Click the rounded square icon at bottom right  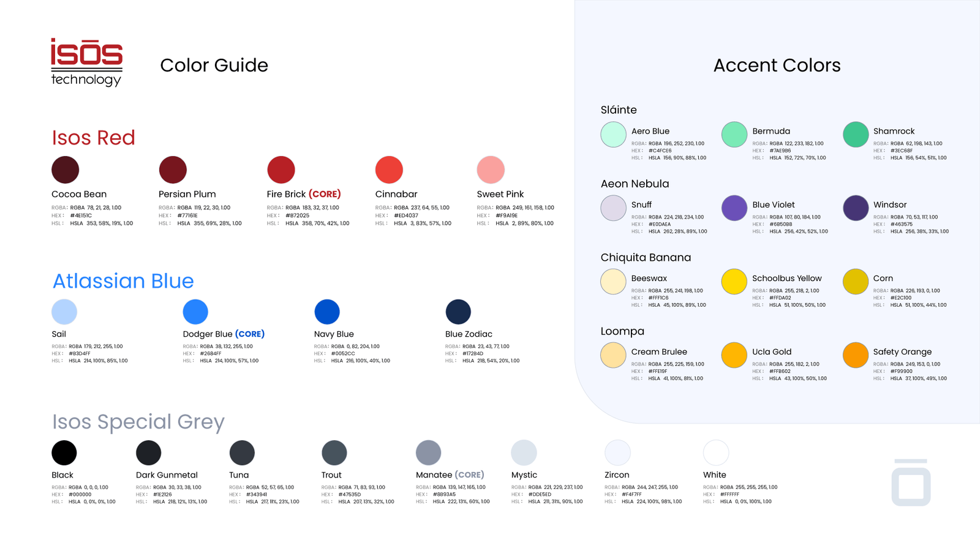click(911, 483)
